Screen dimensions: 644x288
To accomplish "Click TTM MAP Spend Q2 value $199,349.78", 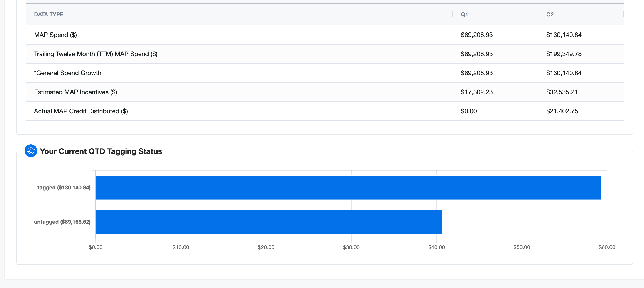I will (x=564, y=54).
